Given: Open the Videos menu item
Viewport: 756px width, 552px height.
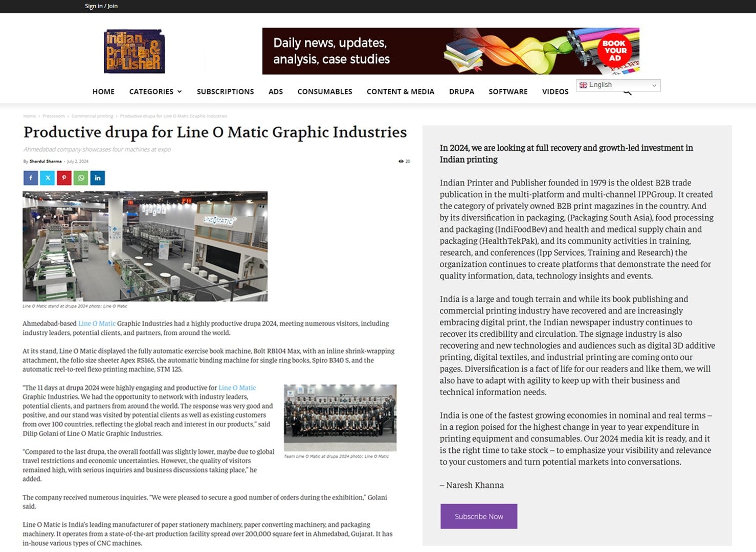Looking at the screenshot, I should (555, 91).
